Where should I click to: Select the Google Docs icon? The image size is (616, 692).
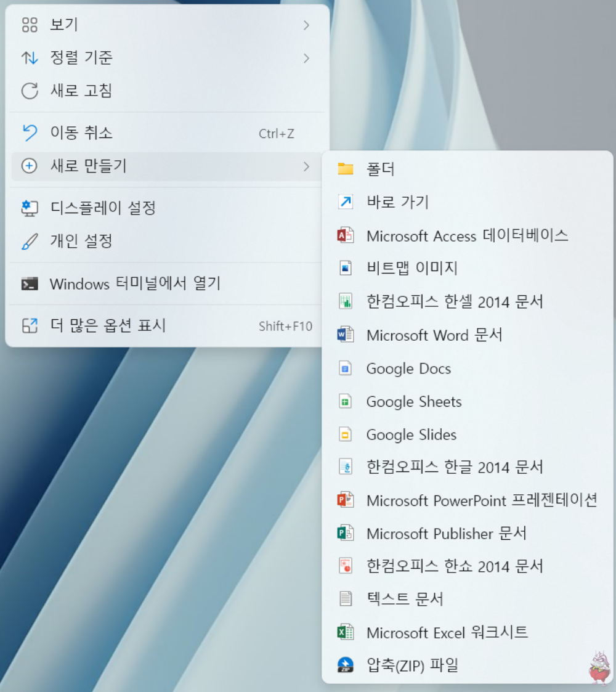tap(345, 368)
